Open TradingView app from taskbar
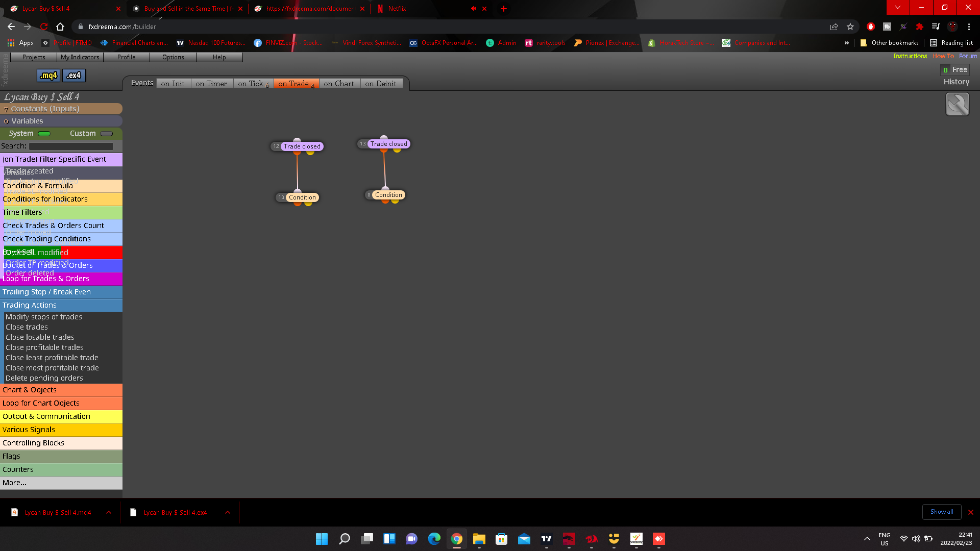The width and height of the screenshot is (980, 551). [547, 539]
